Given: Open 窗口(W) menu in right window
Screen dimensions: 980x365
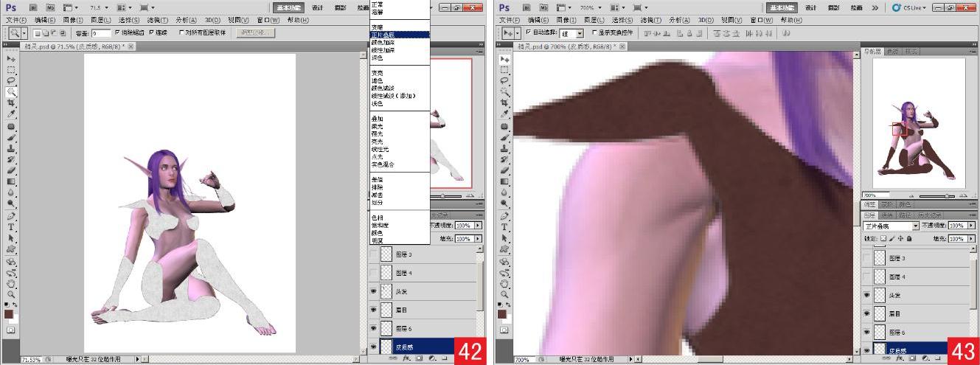Looking at the screenshot, I should tap(762, 20).
